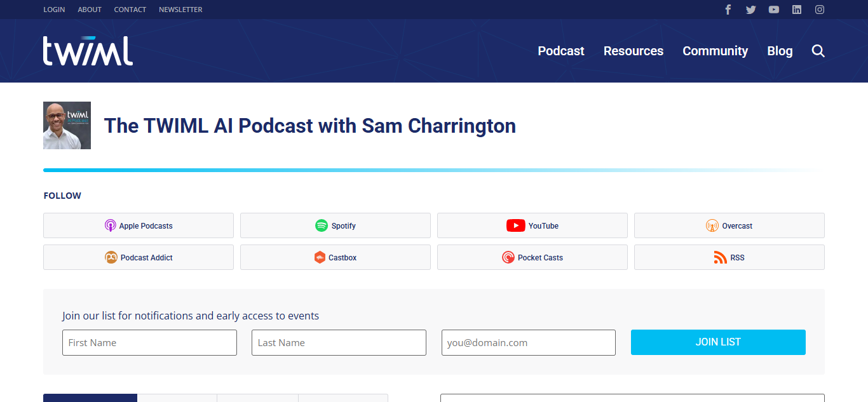Viewport: 868px width, 402px height.
Task: Open the Instagram icon in top bar
Action: tap(820, 10)
